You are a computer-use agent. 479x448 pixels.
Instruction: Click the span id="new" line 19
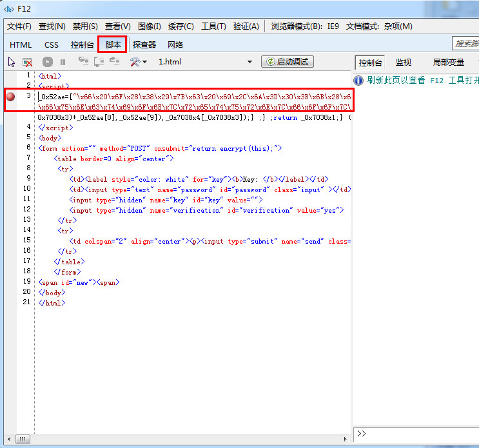pyautogui.click(x=79, y=282)
